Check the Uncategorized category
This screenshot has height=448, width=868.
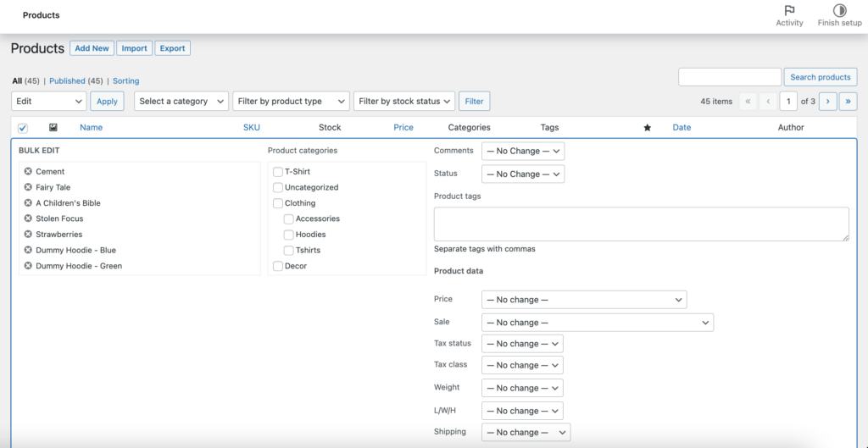click(x=278, y=187)
